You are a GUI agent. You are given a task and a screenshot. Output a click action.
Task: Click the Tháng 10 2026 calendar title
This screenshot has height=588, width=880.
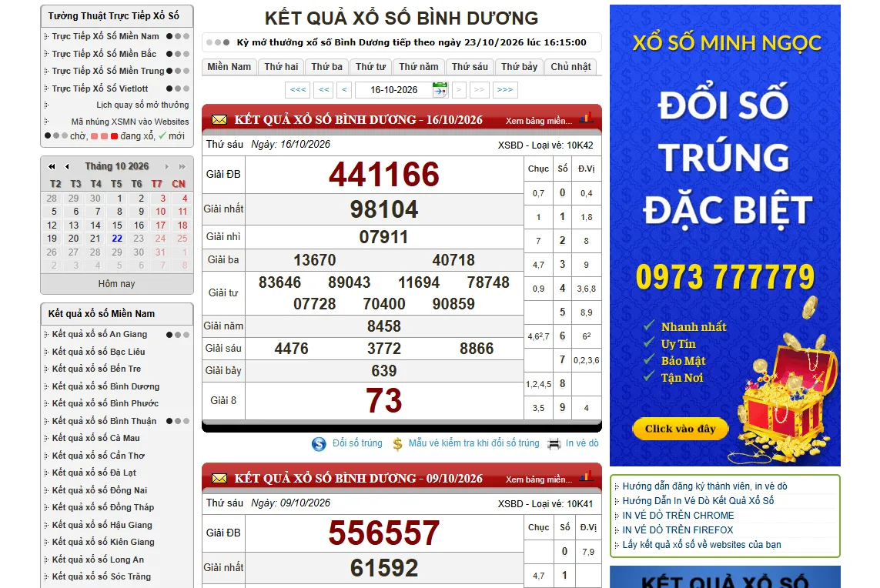[117, 167]
